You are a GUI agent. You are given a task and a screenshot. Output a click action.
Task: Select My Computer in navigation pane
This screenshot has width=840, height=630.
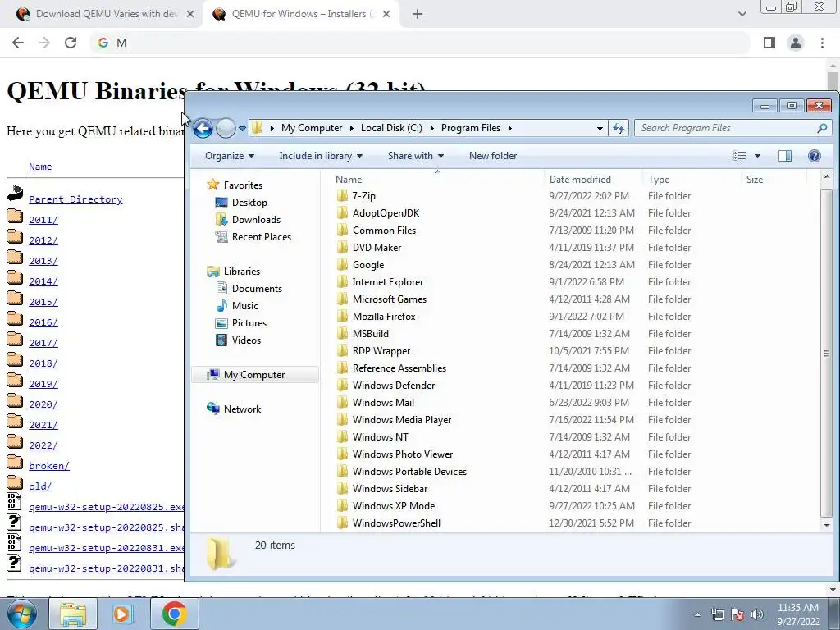coord(254,374)
